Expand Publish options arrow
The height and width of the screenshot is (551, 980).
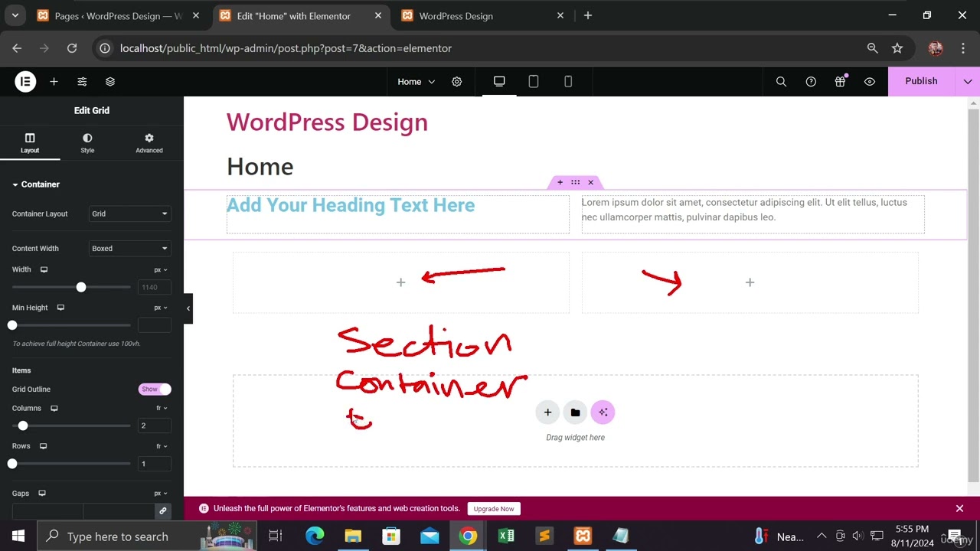(968, 81)
